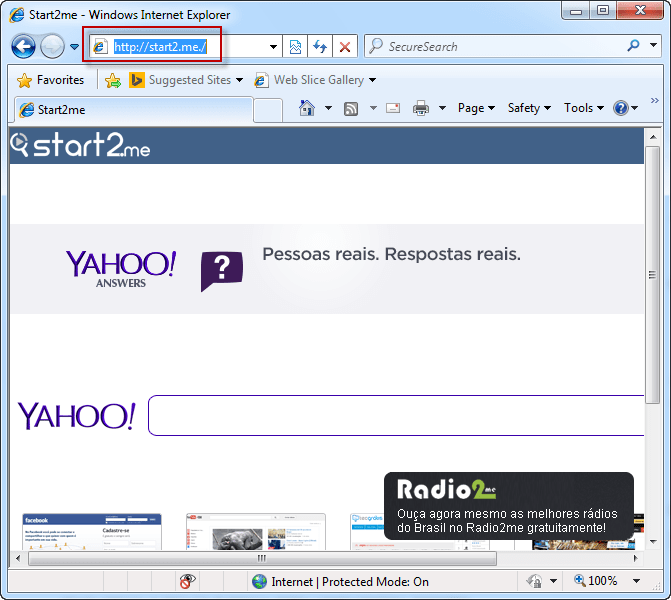Viewport: 671px width, 600px height.
Task: Open the Tools menu
Action: click(584, 108)
